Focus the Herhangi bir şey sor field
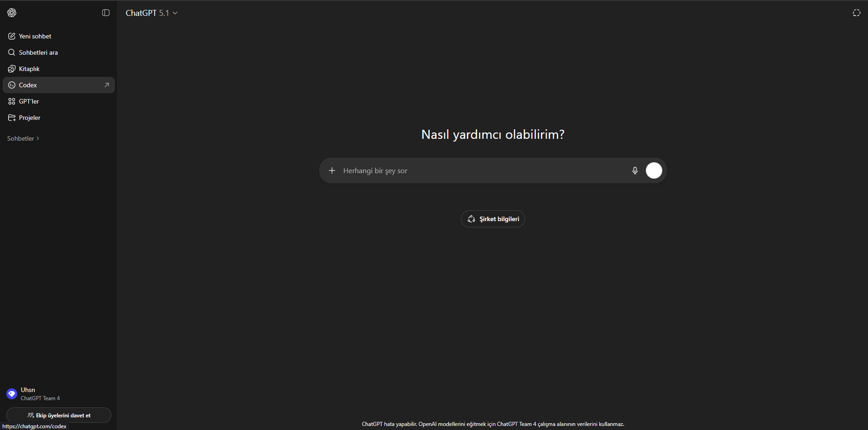 (479, 170)
